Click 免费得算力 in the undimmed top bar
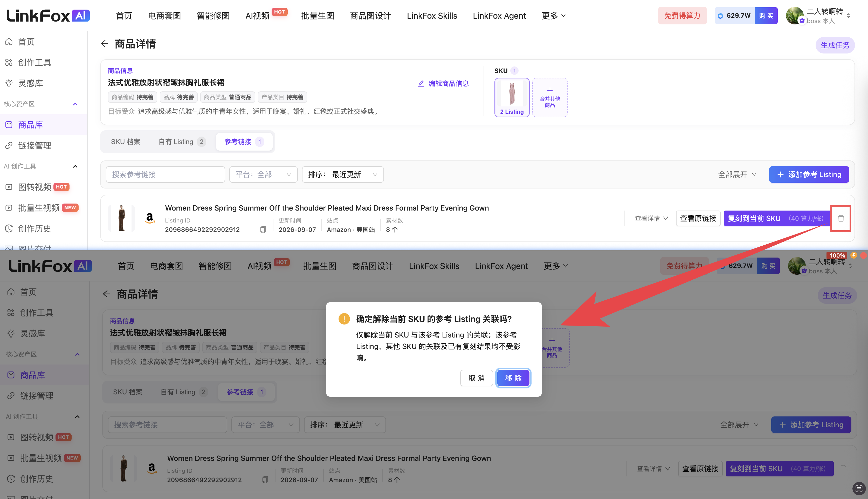Image resolution: width=868 pixels, height=499 pixels. coord(682,16)
